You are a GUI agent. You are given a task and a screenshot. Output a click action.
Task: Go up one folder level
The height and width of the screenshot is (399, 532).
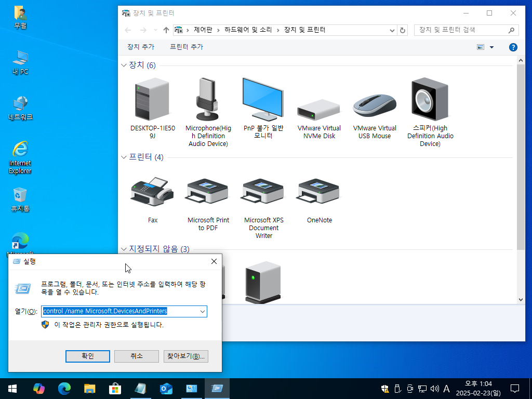coord(166,30)
